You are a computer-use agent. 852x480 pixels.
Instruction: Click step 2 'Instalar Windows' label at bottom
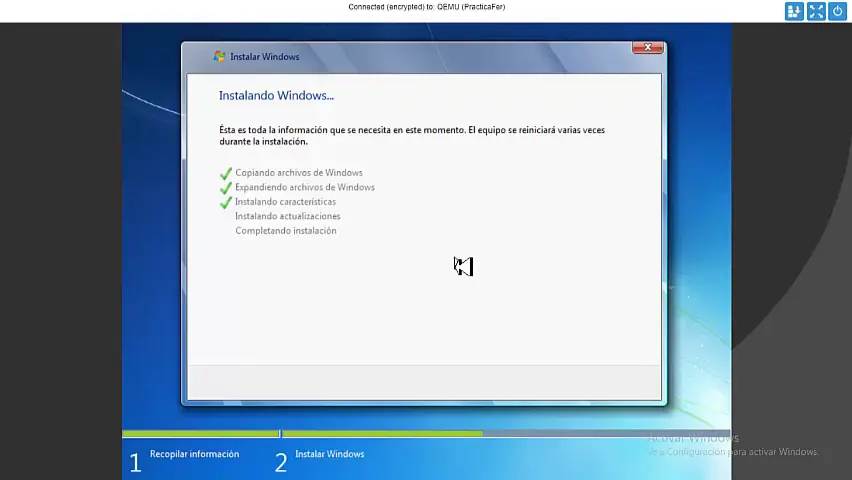[x=329, y=454]
